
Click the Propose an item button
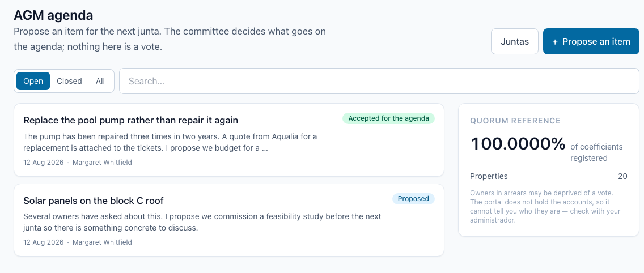[591, 41]
